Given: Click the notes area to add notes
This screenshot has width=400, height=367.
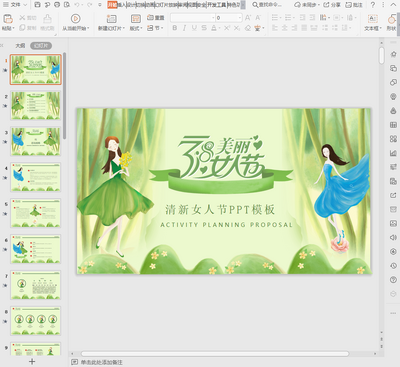Looking at the screenshot, I should click(x=101, y=362).
